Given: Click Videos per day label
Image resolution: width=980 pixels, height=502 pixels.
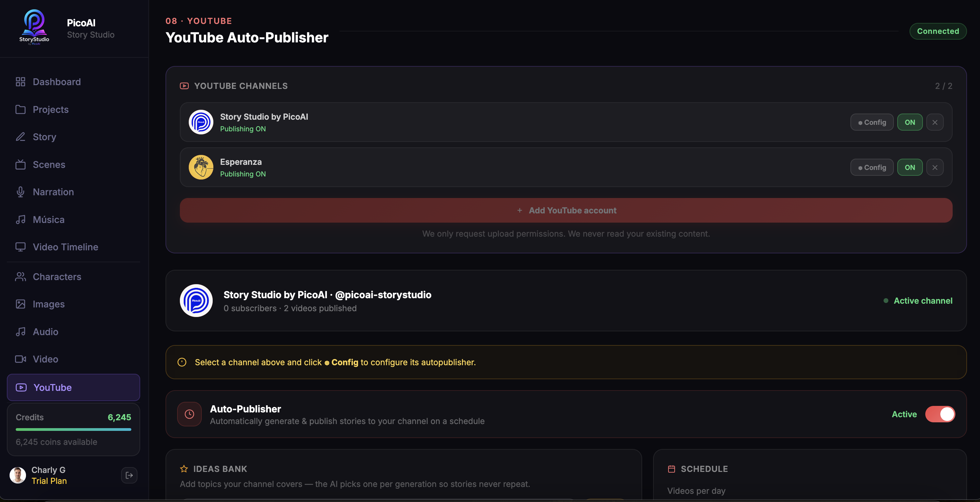Looking at the screenshot, I should coord(696,491).
